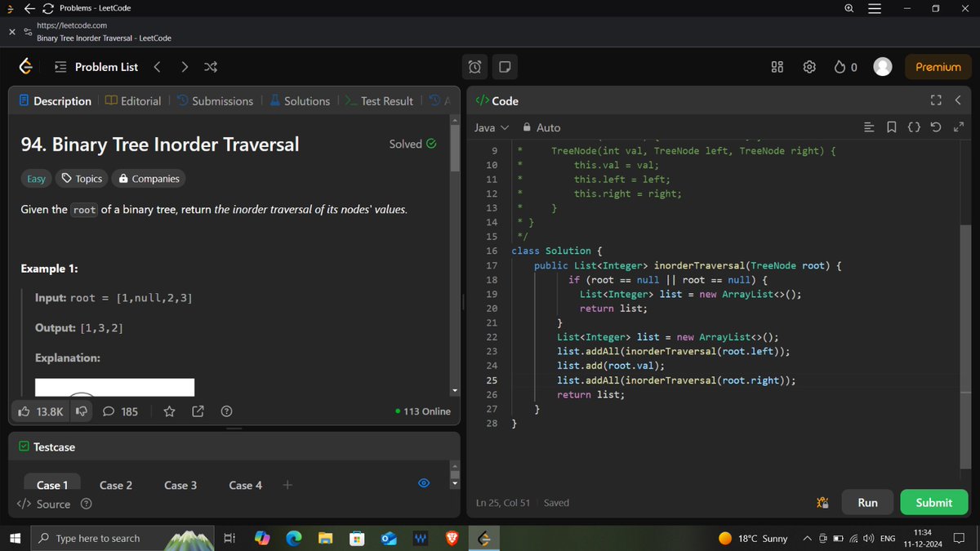The image size is (980, 551).
Task: Click the Testcase panel header
Action: 47,447
